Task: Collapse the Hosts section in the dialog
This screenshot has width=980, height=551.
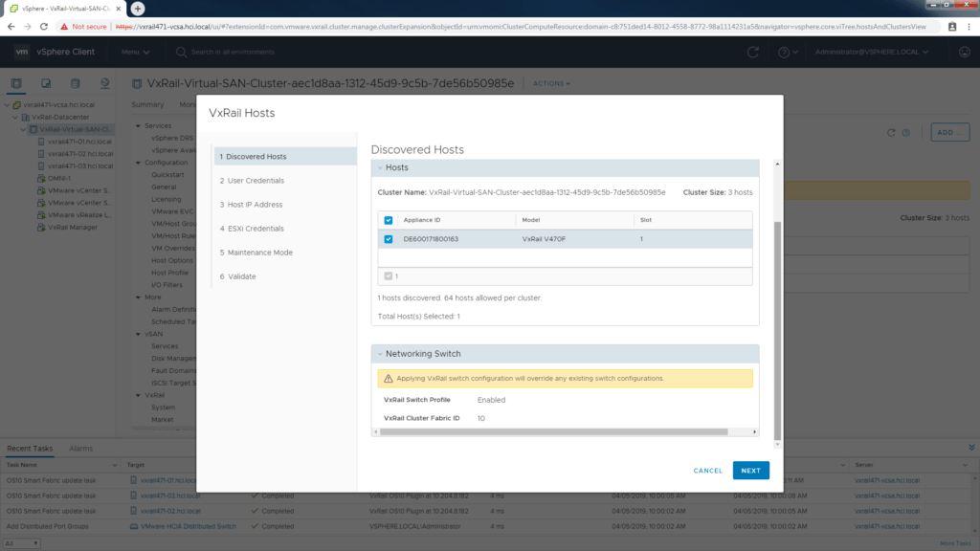Action: pyautogui.click(x=380, y=167)
